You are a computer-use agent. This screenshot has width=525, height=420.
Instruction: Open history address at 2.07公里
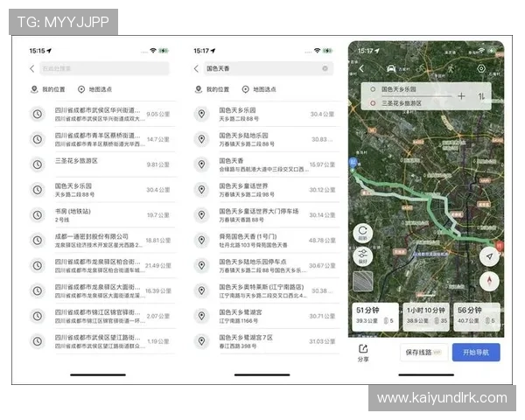[x=102, y=316]
